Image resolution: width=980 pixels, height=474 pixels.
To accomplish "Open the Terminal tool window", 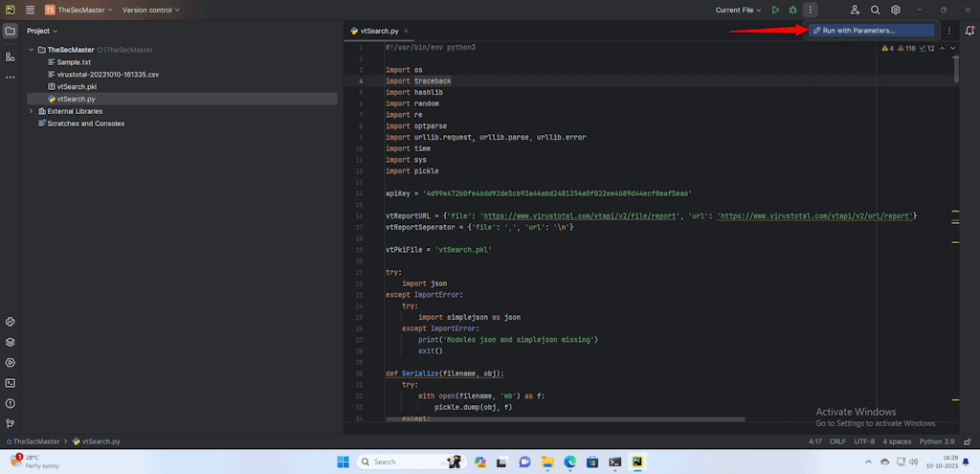I will [x=10, y=383].
